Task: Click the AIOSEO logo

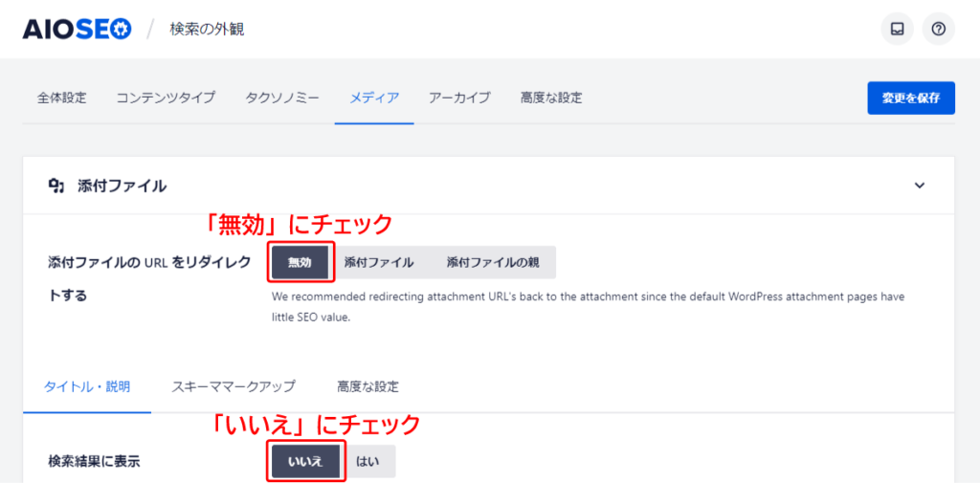Action: tap(77, 30)
